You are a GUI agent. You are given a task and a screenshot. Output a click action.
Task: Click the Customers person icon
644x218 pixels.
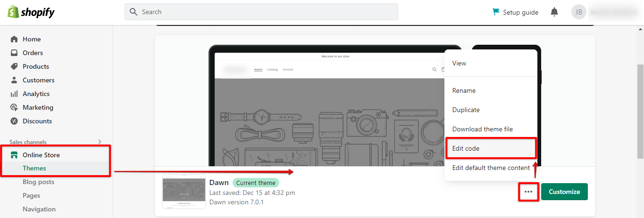coord(14,80)
